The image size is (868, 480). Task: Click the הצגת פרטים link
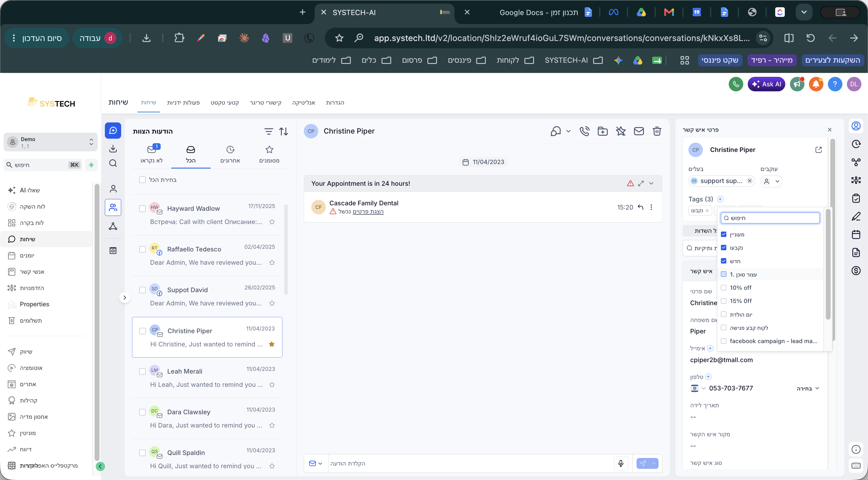[368, 211]
